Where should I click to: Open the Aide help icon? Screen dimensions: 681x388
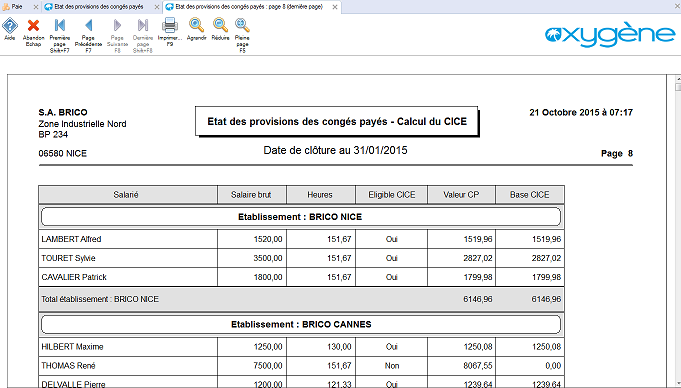[10, 26]
